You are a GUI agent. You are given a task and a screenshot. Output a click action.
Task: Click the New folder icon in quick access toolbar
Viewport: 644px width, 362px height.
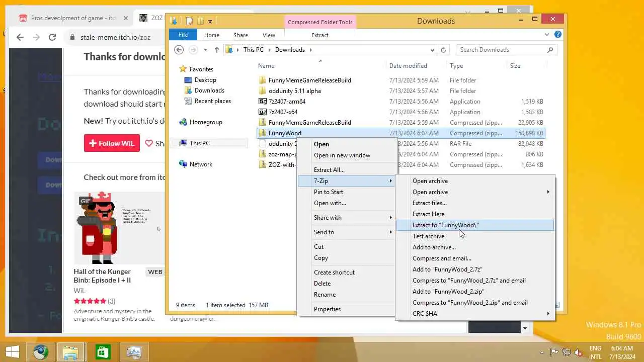(200, 21)
